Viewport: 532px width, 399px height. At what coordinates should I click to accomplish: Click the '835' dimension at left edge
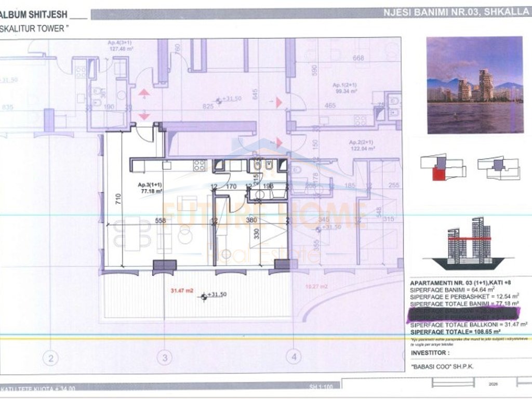(7, 107)
